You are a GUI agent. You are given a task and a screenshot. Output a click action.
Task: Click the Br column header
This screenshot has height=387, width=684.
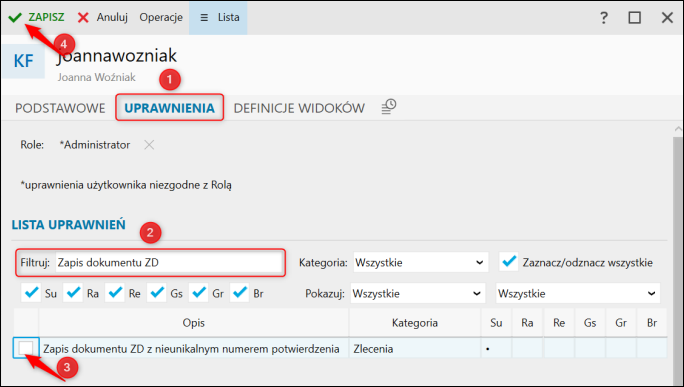pos(652,323)
